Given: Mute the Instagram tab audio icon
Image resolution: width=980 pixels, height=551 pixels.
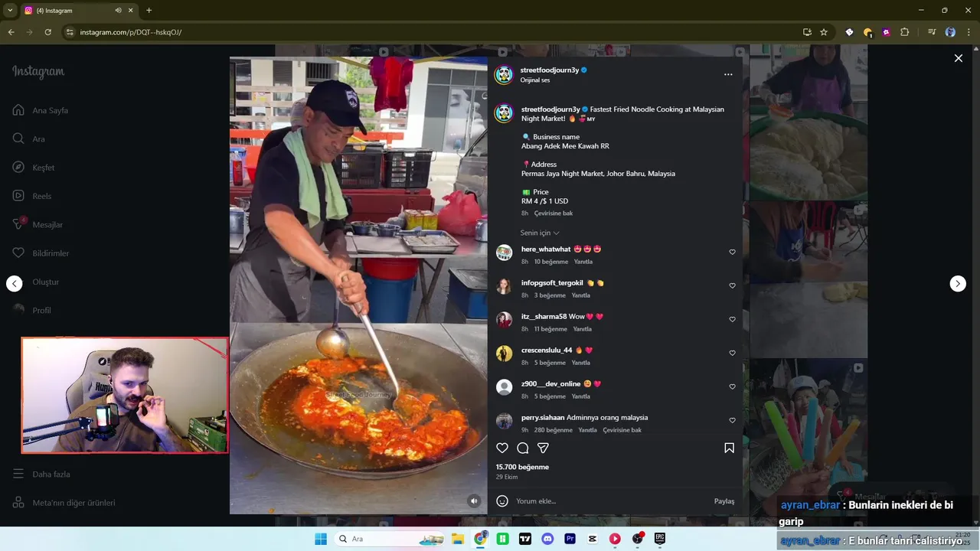Looking at the screenshot, I should pos(119,11).
